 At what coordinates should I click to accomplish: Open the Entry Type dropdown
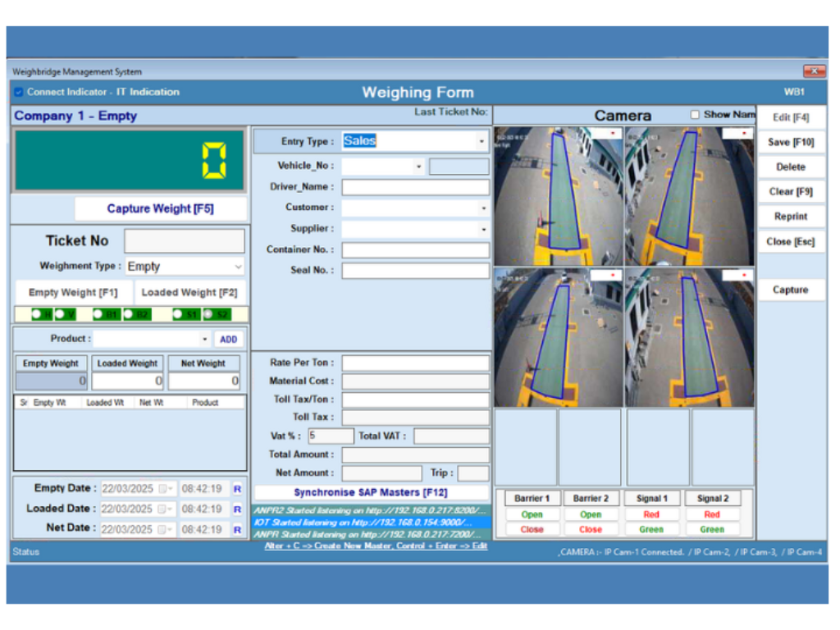coord(482,141)
